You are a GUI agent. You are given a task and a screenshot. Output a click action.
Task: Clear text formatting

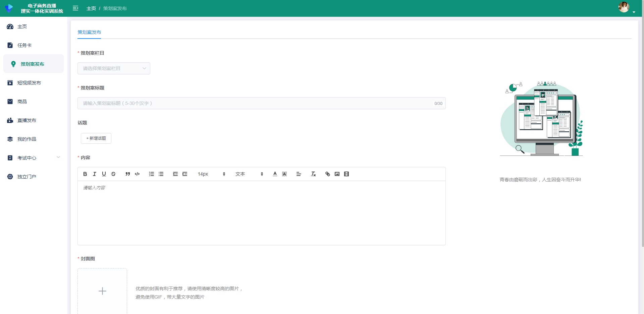pyautogui.click(x=313, y=174)
